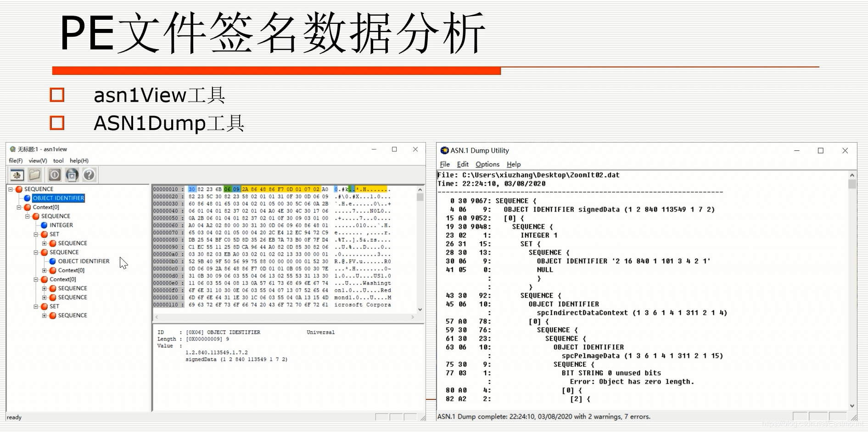Click hex row address 00000110
Viewport: 868px width, 432px height.
tap(165, 305)
